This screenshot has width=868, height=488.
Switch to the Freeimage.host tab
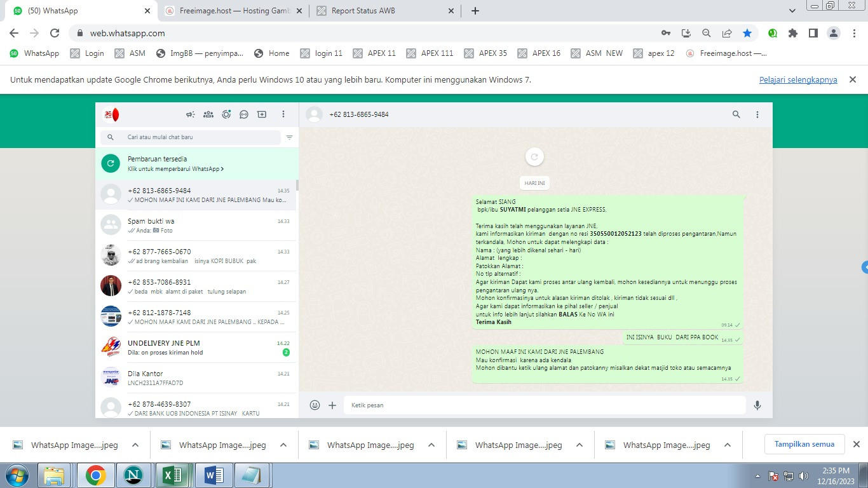[233, 11]
